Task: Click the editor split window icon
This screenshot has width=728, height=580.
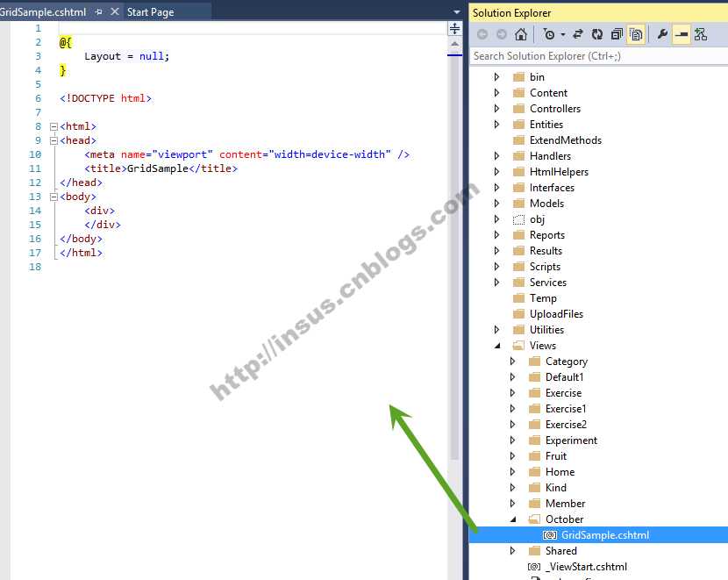Action: tap(454, 29)
